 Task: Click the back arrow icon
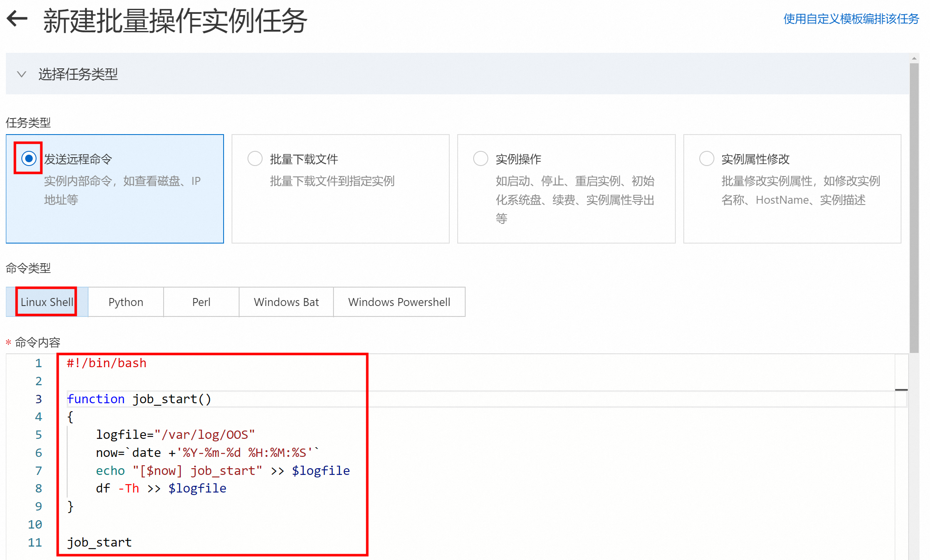point(17,19)
